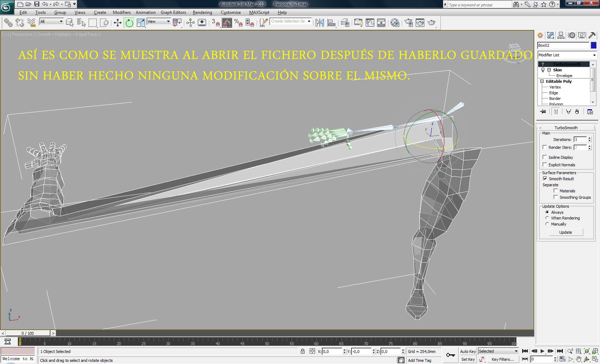600x364 pixels.
Task: Click the time slider 0 / 100 handle
Action: click(x=28, y=333)
